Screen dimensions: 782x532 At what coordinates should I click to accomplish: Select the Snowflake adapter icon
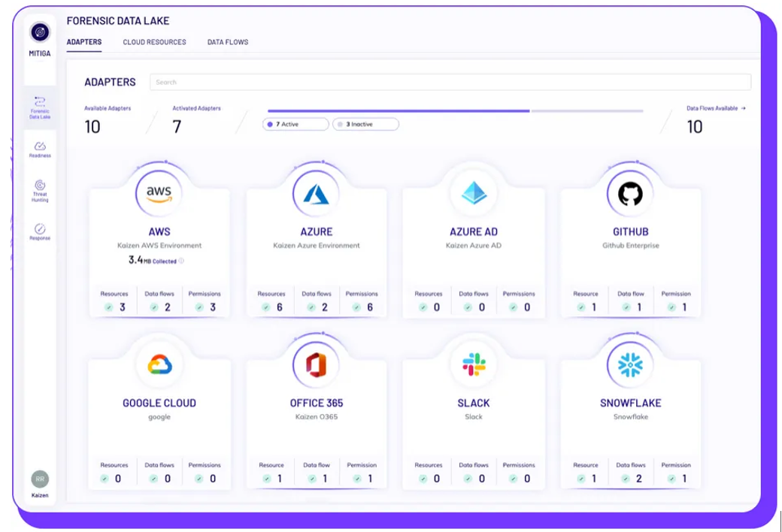point(631,365)
